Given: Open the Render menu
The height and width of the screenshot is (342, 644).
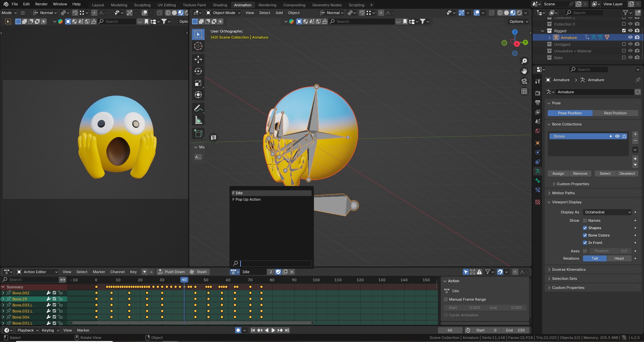Looking at the screenshot, I should [41, 4].
